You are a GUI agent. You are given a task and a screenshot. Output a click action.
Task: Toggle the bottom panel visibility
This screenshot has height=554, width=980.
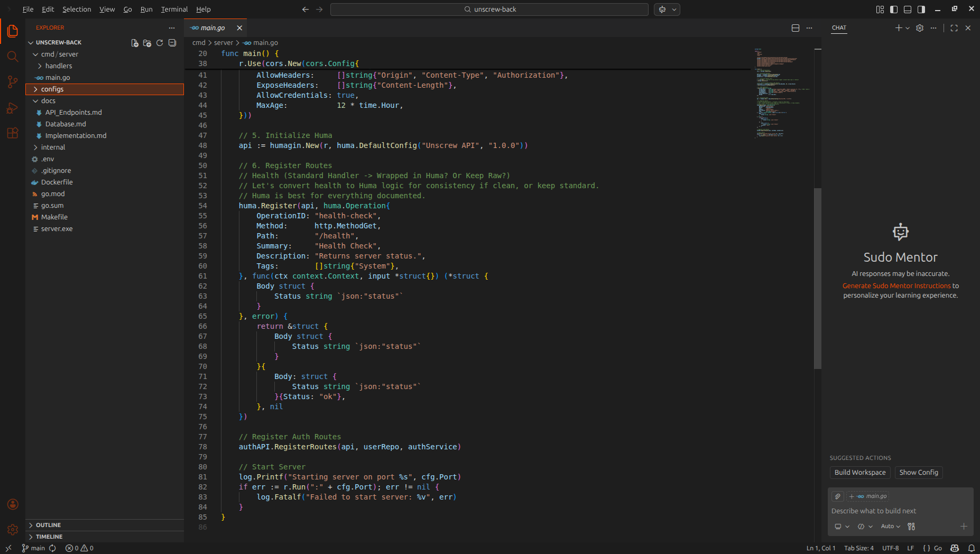pos(908,10)
